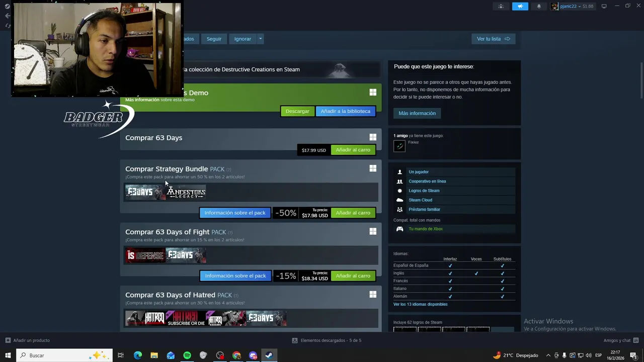Open the Windows notification center

pos(634,355)
